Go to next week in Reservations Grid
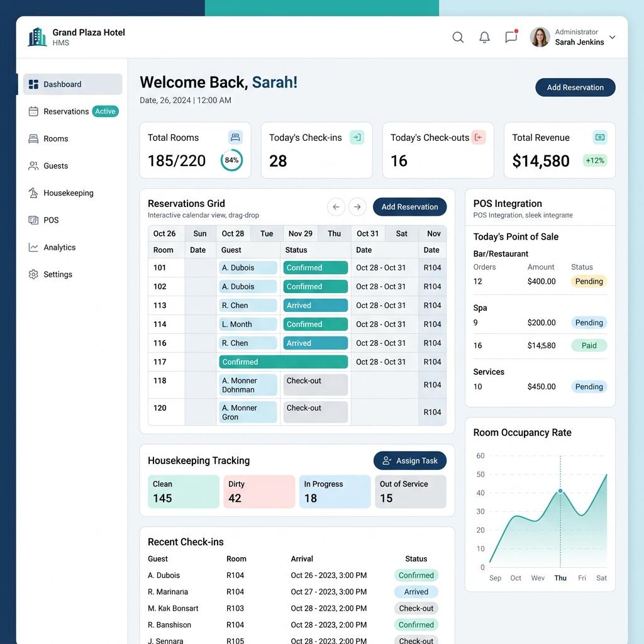 [x=357, y=206]
